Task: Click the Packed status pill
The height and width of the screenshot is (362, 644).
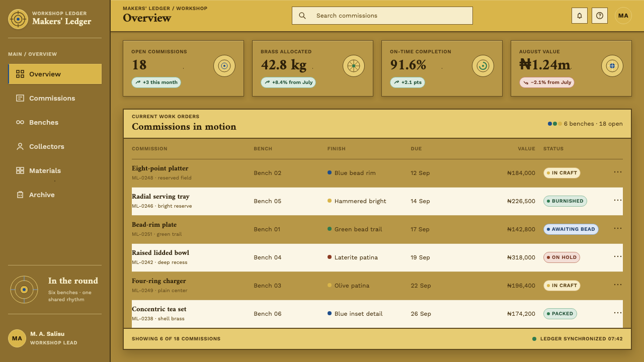Action: 560,314
